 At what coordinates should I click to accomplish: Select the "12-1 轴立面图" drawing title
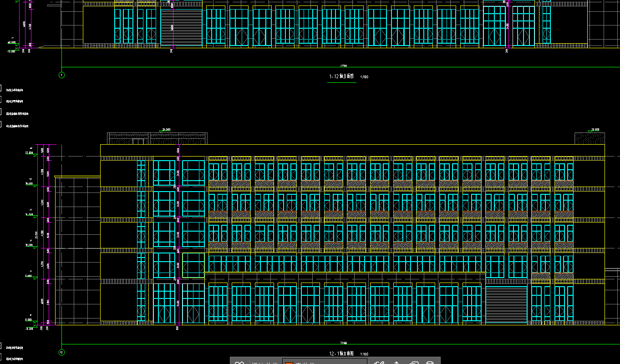coord(341,354)
